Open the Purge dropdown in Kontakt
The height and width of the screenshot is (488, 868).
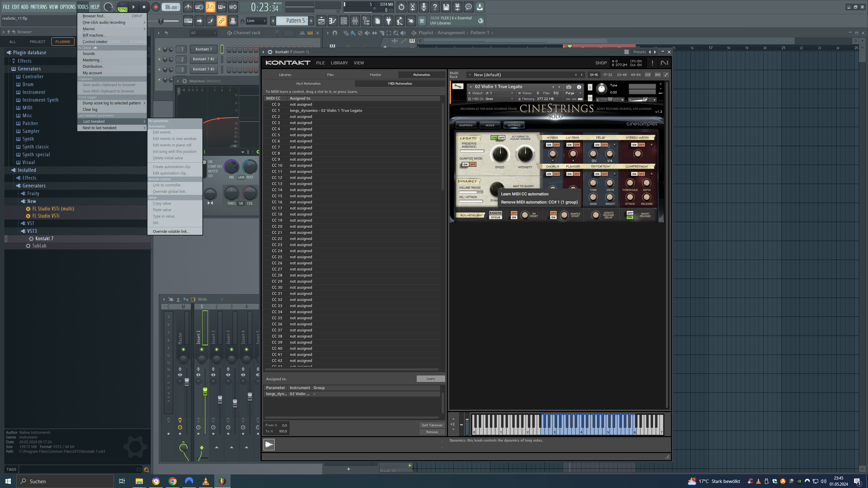pos(573,93)
